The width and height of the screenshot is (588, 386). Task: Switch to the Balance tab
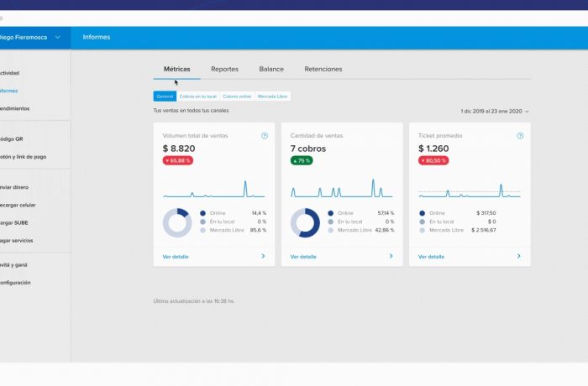[271, 69]
